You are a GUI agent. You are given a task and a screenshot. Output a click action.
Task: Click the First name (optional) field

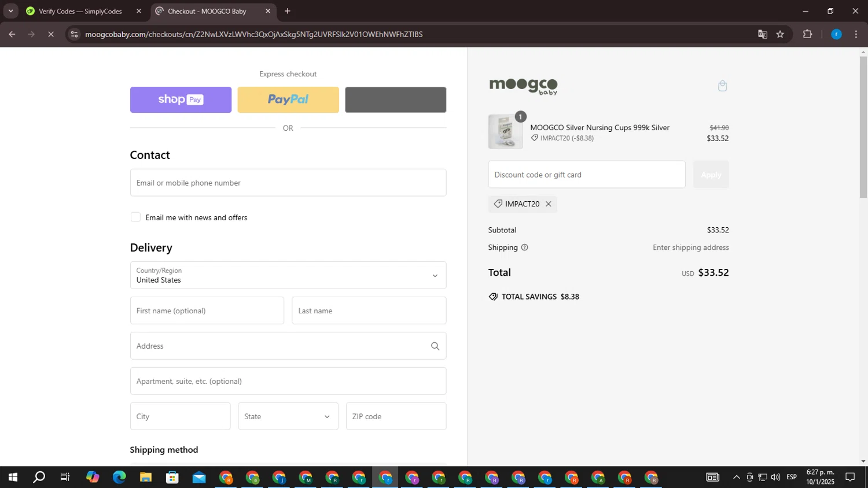207,310
